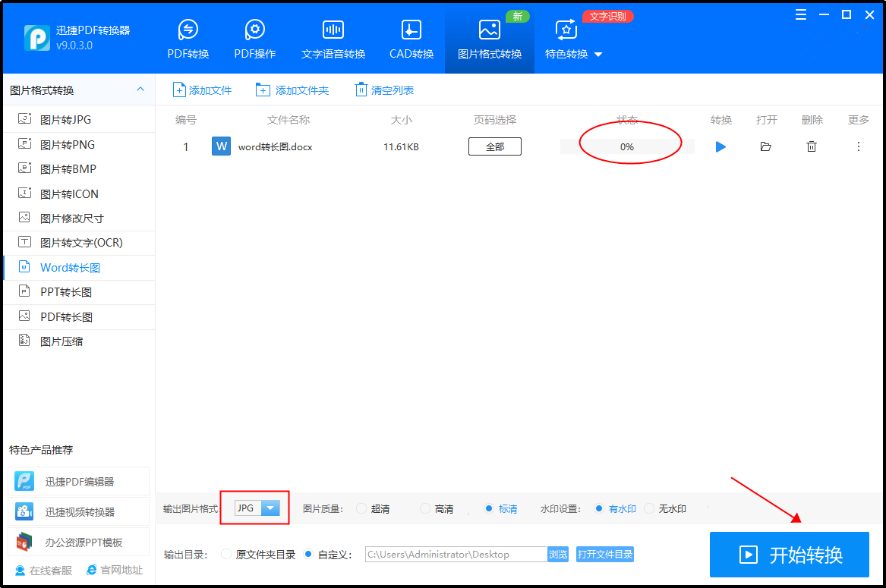Select PDF转长图 in sidebar
Viewport: 886px width, 588px height.
[79, 317]
